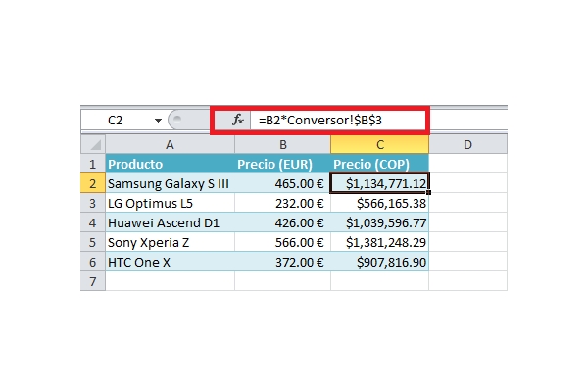Click the $1,039,596.77 cell
Image resolution: width=588 pixels, height=392 pixels.
point(379,222)
